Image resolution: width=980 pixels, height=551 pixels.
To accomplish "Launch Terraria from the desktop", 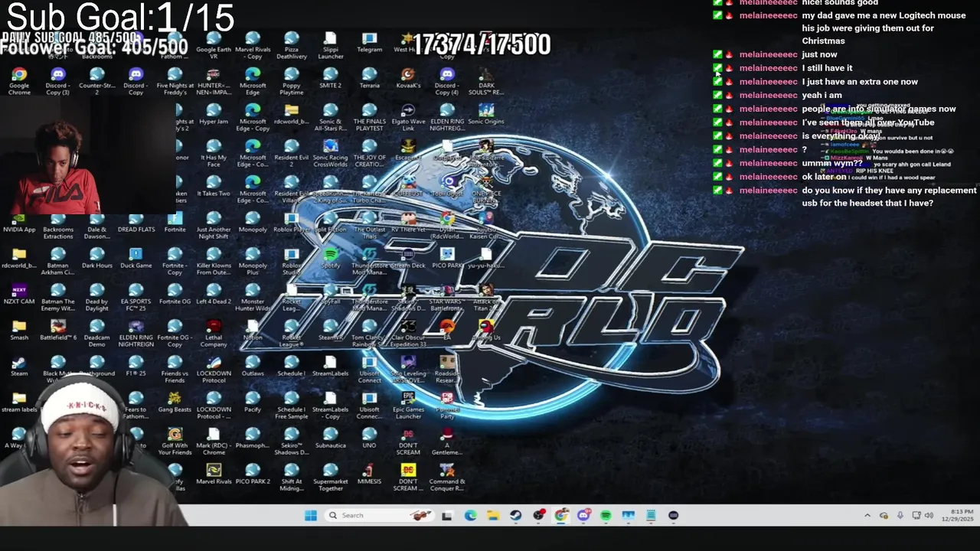I will point(370,77).
